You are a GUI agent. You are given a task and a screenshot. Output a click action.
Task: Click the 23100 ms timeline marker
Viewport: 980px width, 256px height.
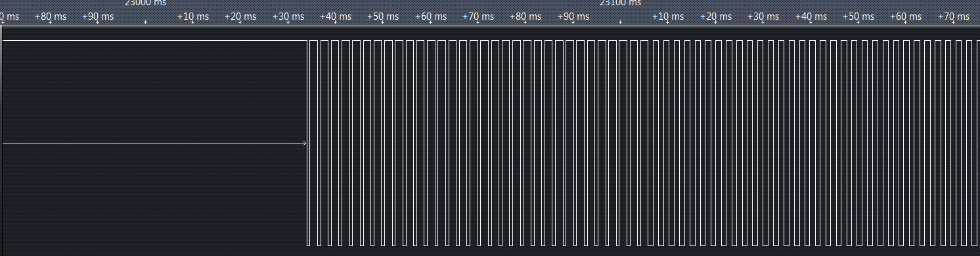coord(620,3)
